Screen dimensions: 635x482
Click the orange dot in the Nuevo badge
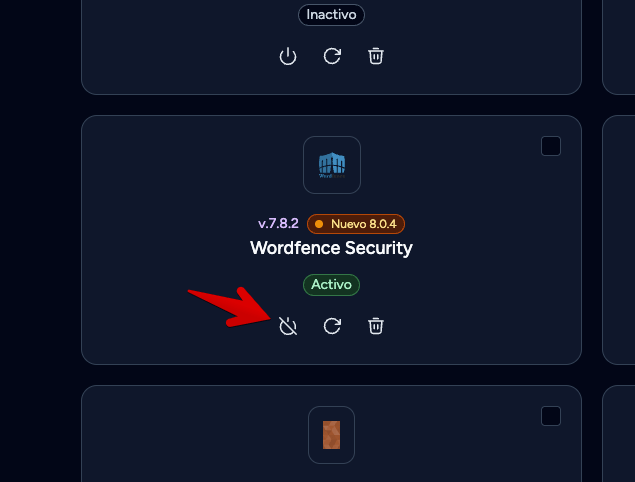319,224
